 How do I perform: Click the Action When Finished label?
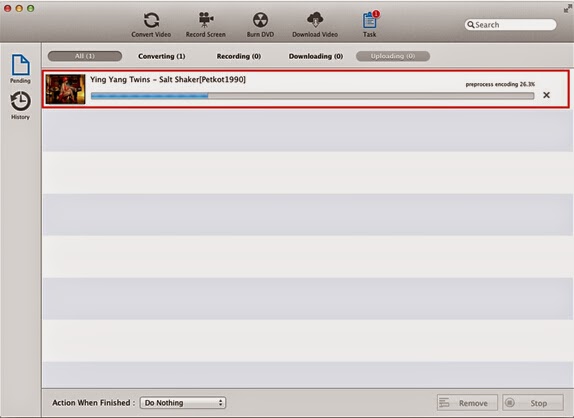click(93, 403)
